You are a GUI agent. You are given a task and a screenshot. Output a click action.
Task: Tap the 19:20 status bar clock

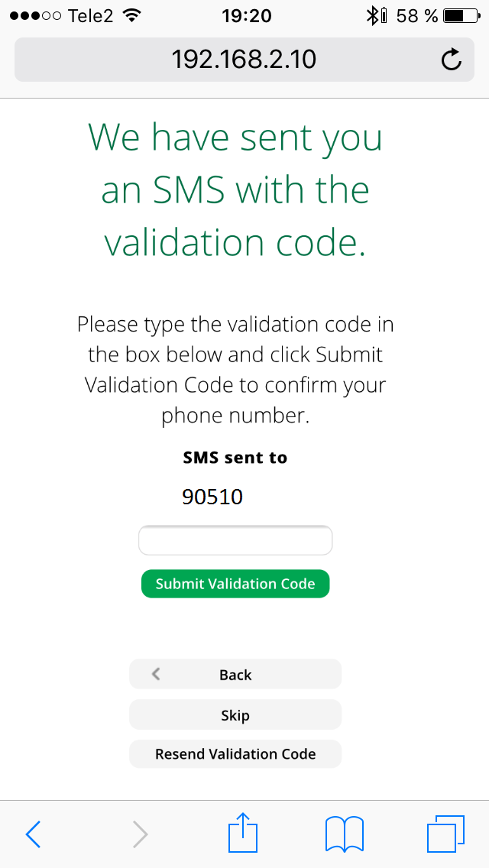(x=247, y=16)
